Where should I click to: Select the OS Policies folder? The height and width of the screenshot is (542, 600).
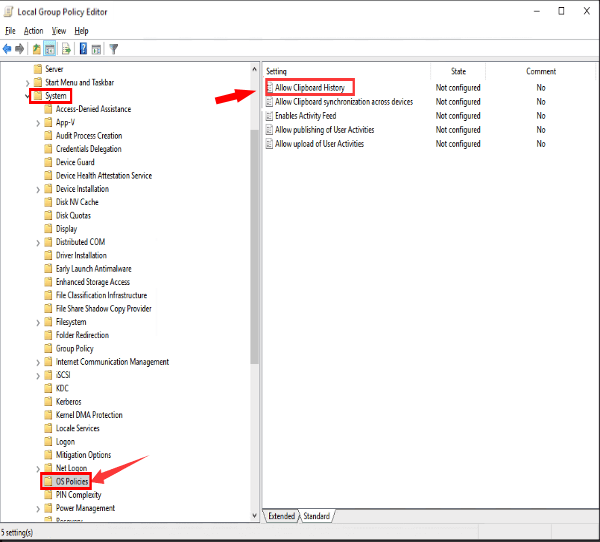[x=72, y=482]
